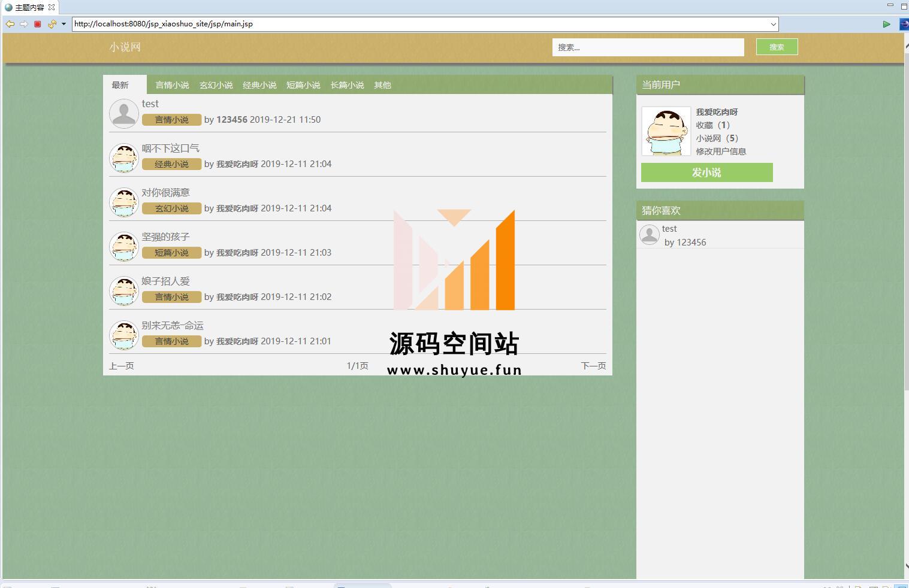Screen dimensions: 909x588
Task: Click the 短篇小说 tag under 坚强的孩子
Action: [x=171, y=253]
